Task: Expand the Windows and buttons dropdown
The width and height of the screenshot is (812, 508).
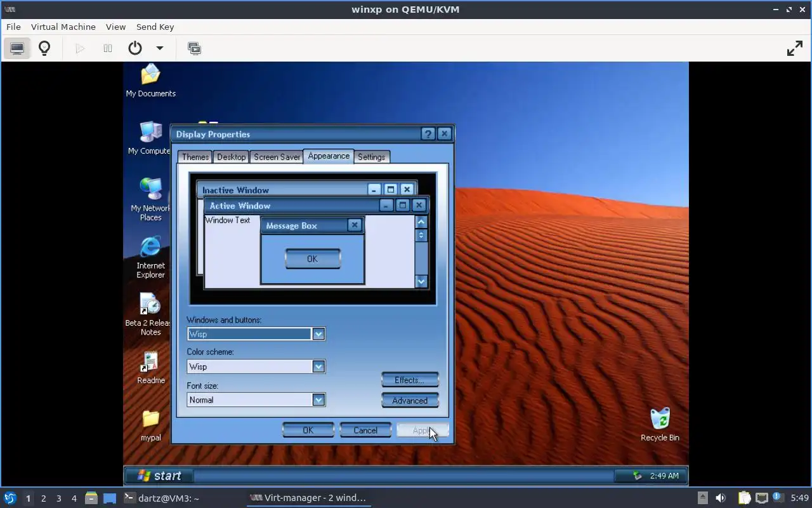Action: coord(318,334)
